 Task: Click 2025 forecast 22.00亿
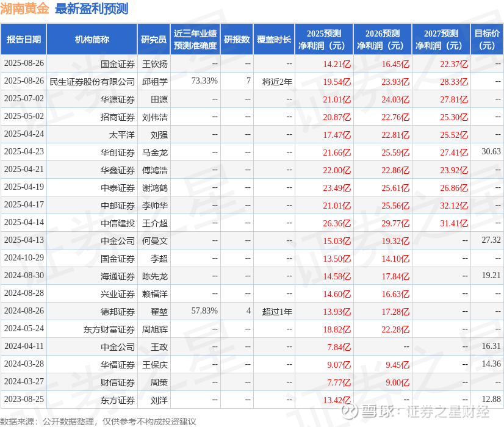click(x=337, y=170)
